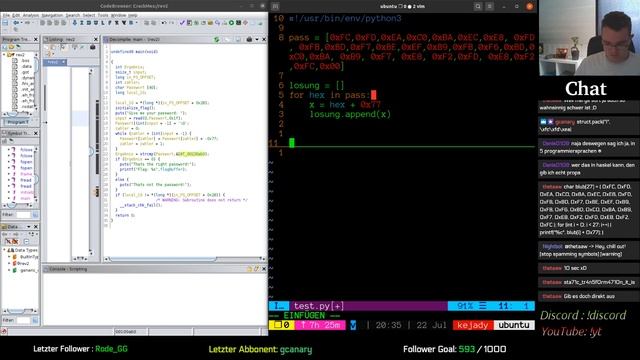The height and width of the screenshot is (360, 640).
Task: Close the Listing panel
Action: pyautogui.click(x=96, y=39)
